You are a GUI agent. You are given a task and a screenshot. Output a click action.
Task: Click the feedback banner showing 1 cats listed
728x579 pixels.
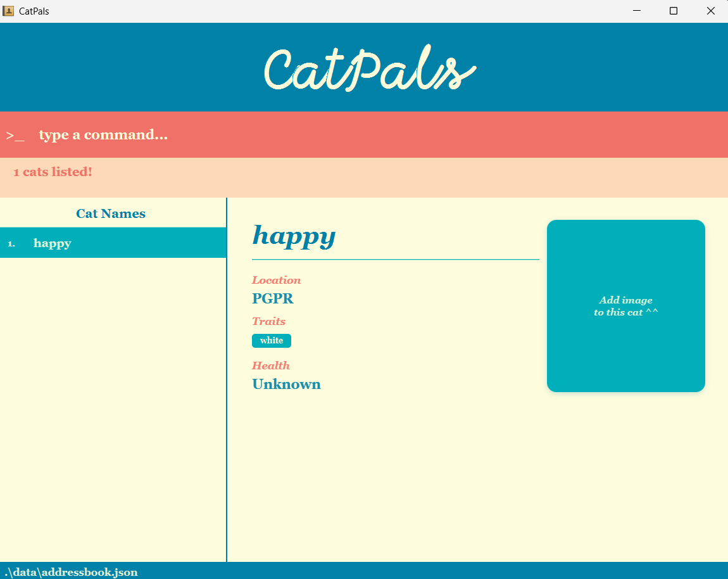[53, 171]
